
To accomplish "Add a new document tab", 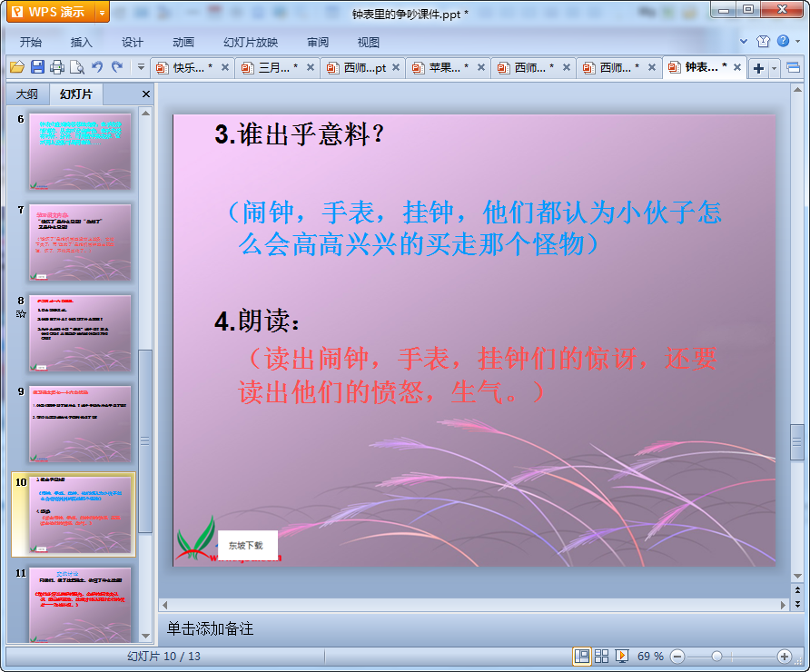I will [x=758, y=68].
